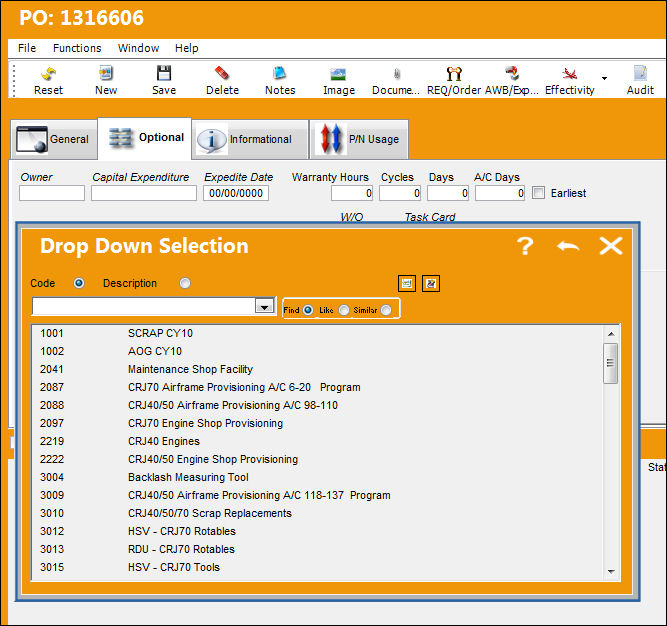Open the File menu
667x626 pixels.
coord(27,48)
